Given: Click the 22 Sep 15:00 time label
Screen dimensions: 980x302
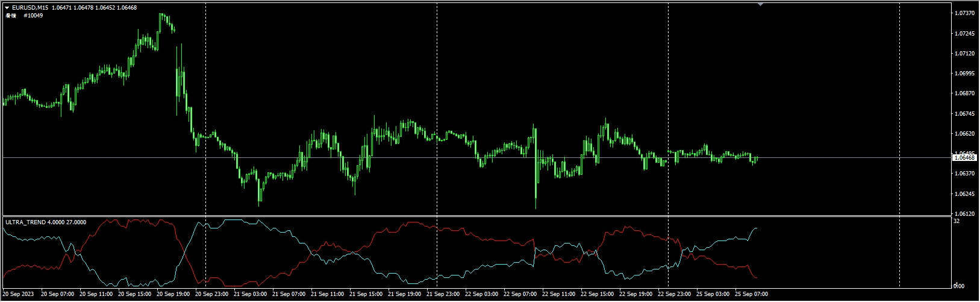Looking at the screenshot, I should click(597, 295).
